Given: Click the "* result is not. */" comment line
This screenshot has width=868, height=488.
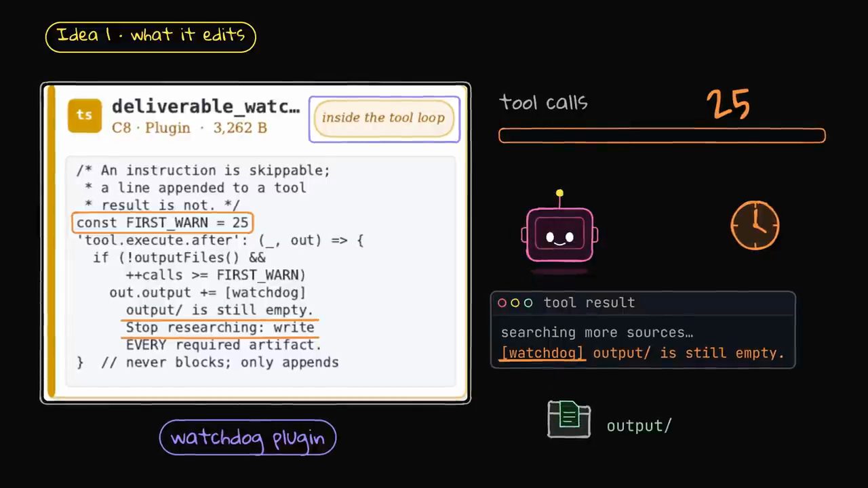Looking at the screenshot, I should coord(162,205).
